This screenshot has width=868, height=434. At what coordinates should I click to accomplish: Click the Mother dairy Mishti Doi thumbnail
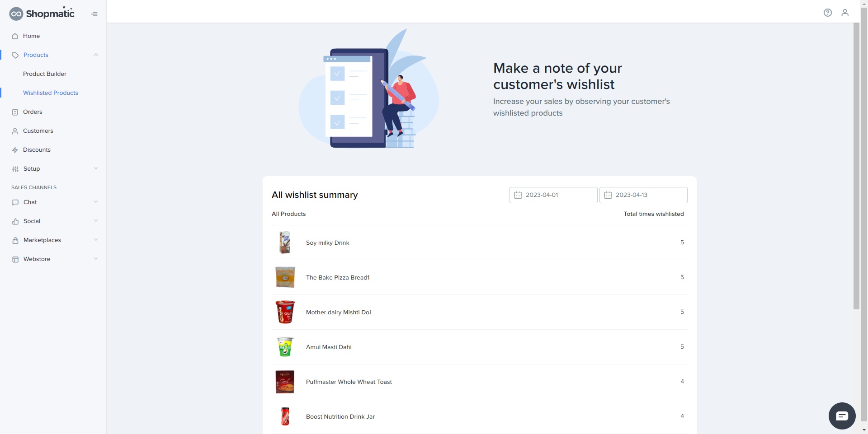click(x=285, y=312)
